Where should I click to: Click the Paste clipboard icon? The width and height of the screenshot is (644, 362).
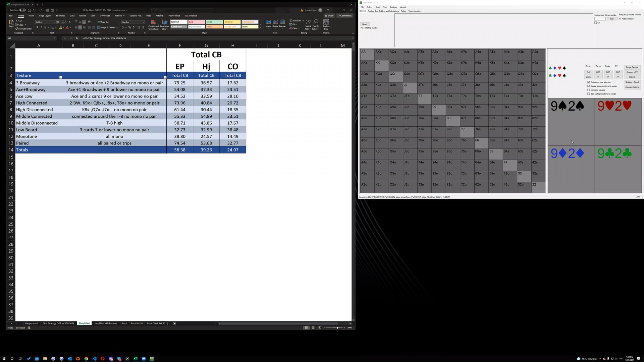[x=11, y=22]
